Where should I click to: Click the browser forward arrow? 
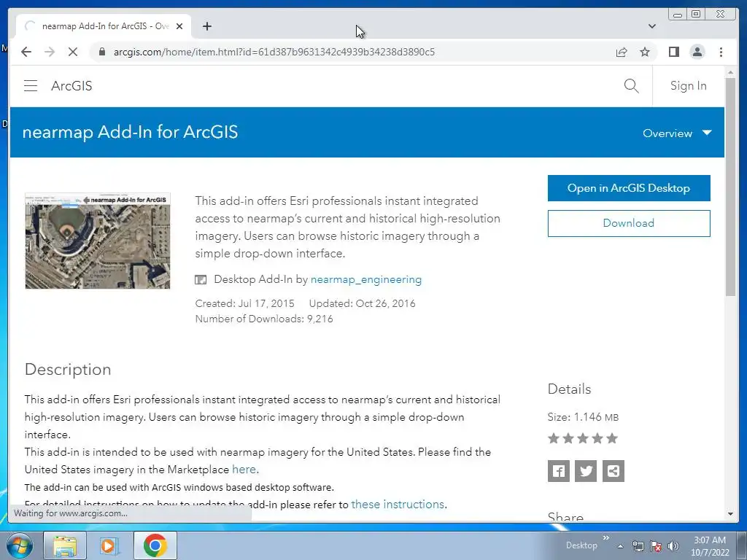(x=50, y=52)
